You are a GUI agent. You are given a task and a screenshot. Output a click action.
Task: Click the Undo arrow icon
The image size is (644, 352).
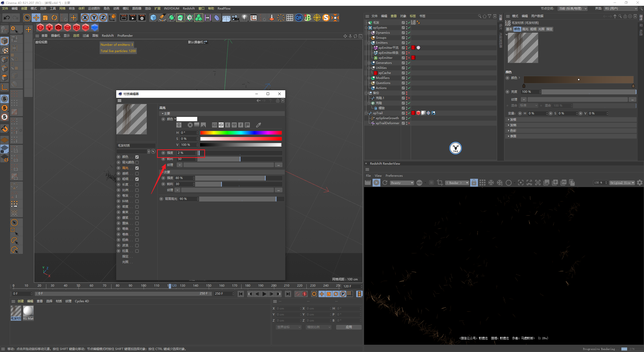pos(7,18)
